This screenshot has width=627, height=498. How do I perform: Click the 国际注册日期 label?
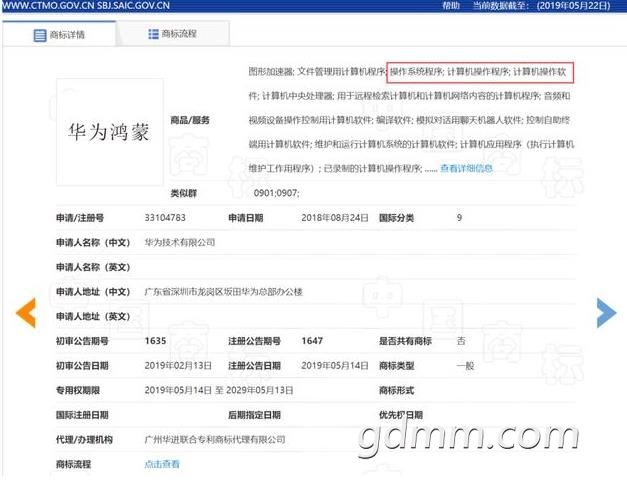[82, 415]
